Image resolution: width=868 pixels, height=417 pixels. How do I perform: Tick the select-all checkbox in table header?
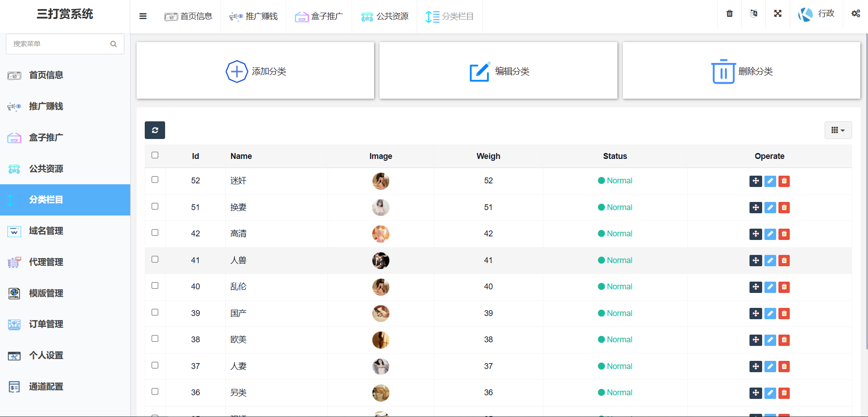[155, 155]
